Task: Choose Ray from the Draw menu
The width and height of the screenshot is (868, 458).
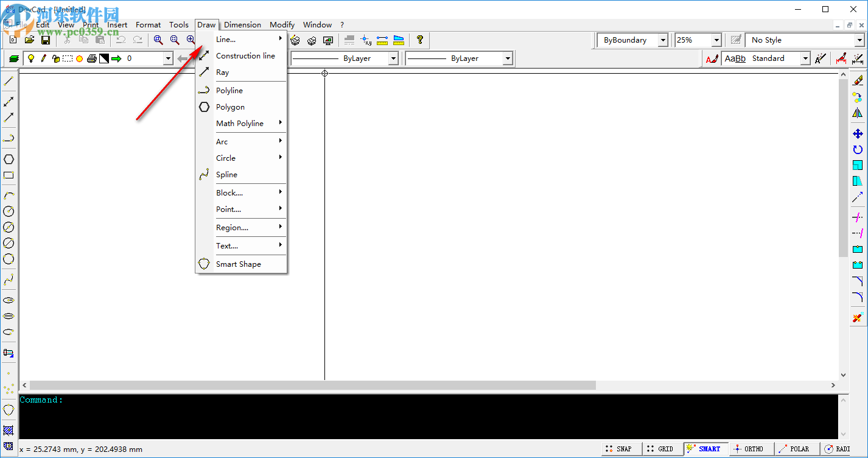Action: 241,72
